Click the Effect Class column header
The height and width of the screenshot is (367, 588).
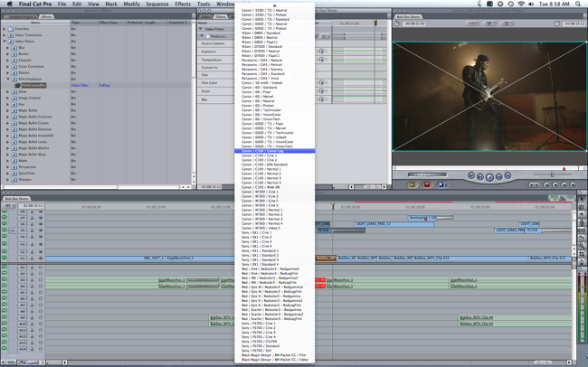click(x=112, y=23)
